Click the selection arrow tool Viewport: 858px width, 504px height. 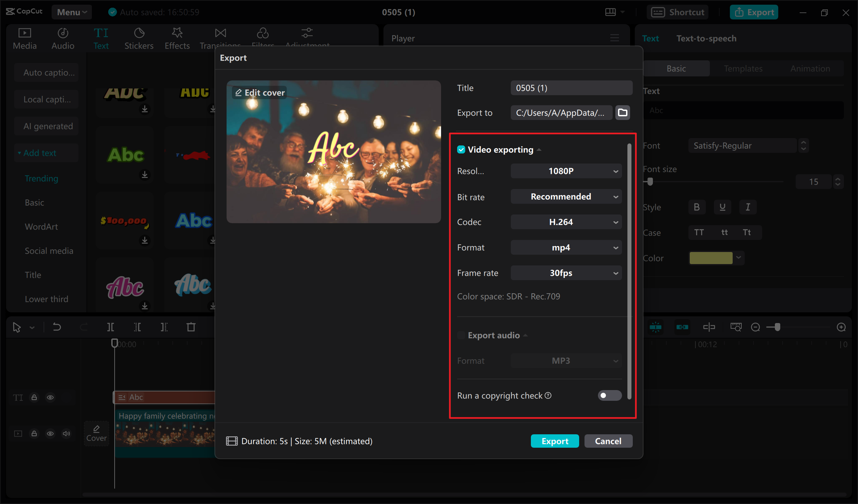click(16, 327)
